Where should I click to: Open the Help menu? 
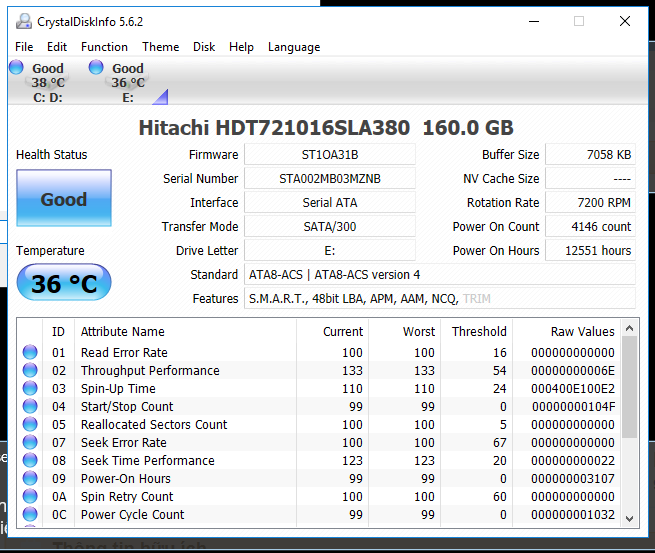click(x=241, y=47)
